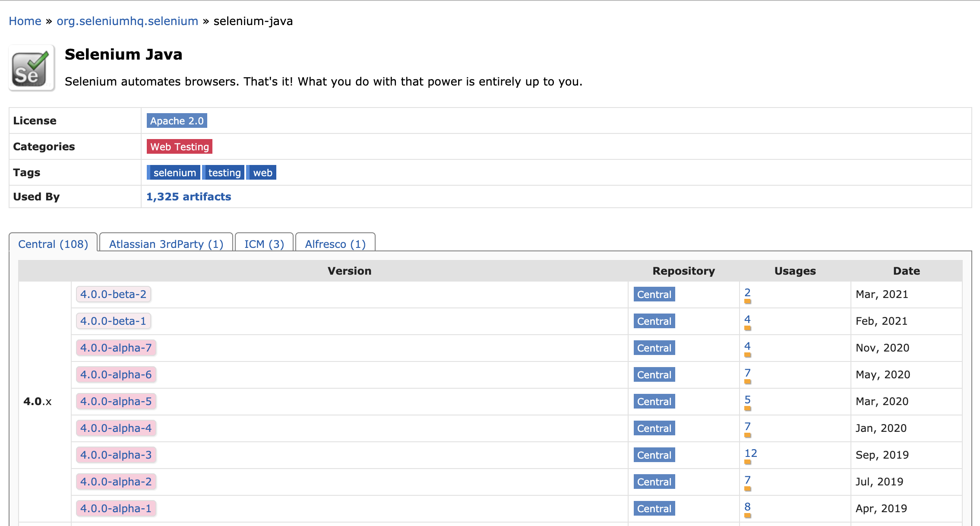Go to Home breadcrumb link
Viewport: 980px width, 526px height.
[25, 21]
